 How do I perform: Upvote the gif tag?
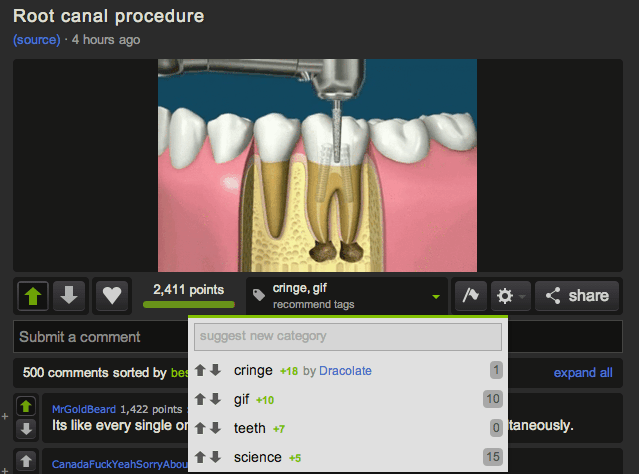point(200,399)
